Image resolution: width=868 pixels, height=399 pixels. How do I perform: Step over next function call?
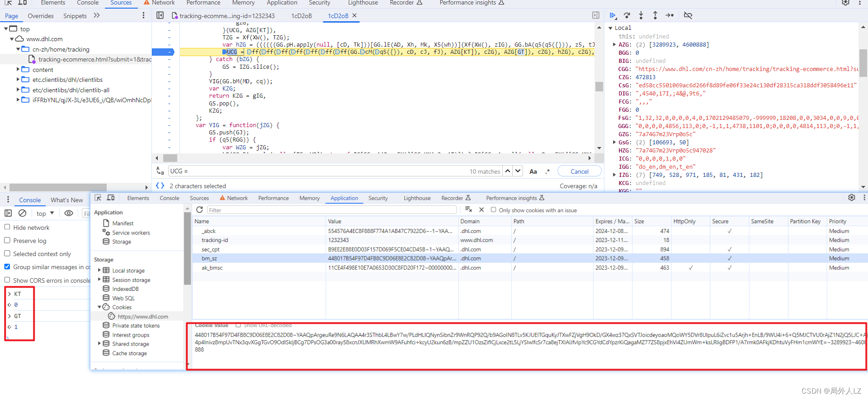(x=627, y=15)
